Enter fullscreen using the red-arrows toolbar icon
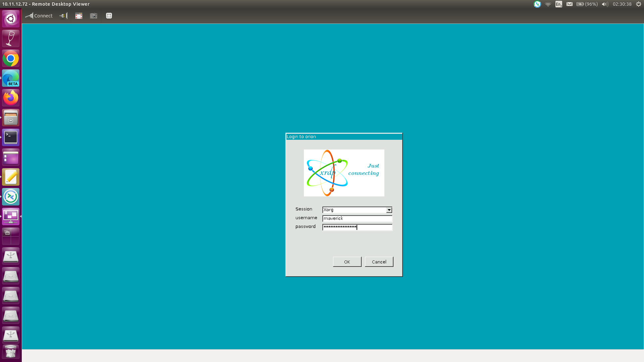 pyautogui.click(x=78, y=16)
